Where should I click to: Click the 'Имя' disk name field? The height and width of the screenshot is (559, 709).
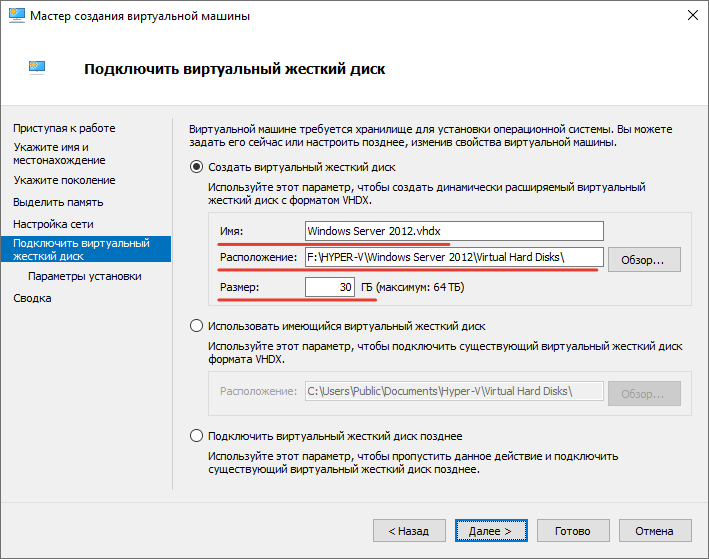point(454,232)
